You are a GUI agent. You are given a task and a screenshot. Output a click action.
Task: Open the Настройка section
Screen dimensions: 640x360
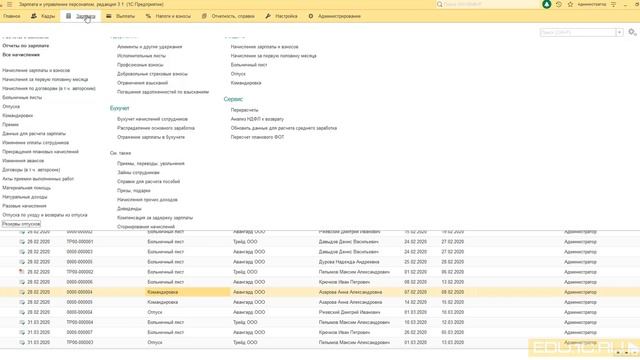pos(281,16)
